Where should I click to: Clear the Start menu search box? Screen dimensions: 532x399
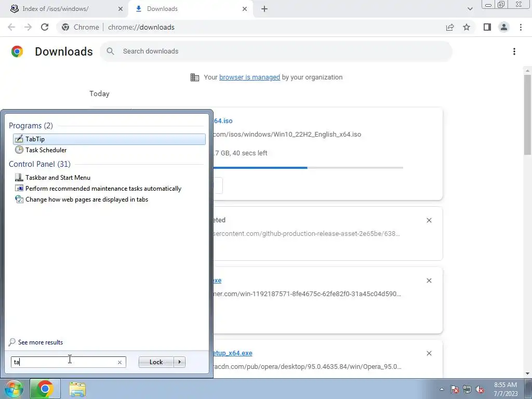pos(119,362)
